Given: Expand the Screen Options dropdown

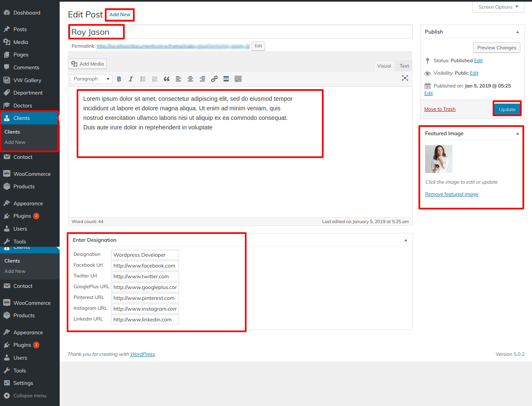Looking at the screenshot, I should (498, 7).
